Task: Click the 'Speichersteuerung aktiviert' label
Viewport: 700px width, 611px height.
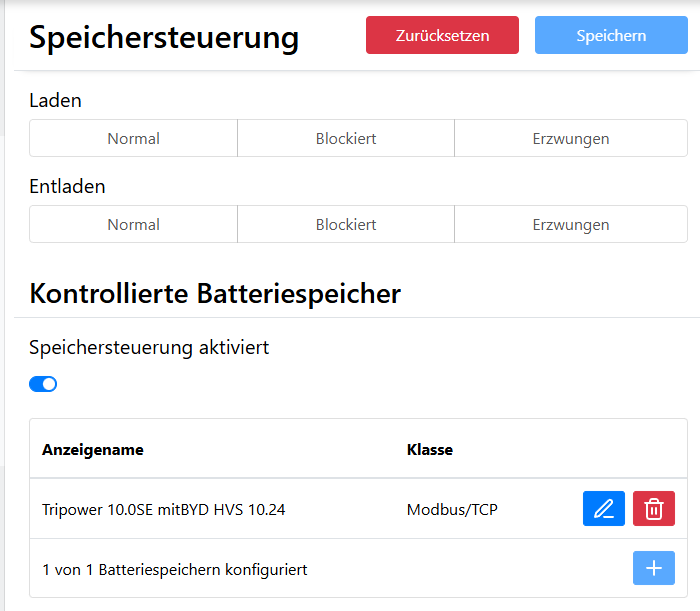Action: pos(149,348)
